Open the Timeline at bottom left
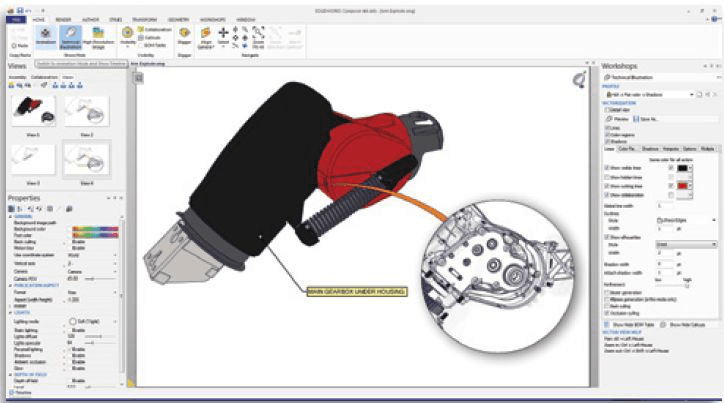The height and width of the screenshot is (403, 724). 20,393
